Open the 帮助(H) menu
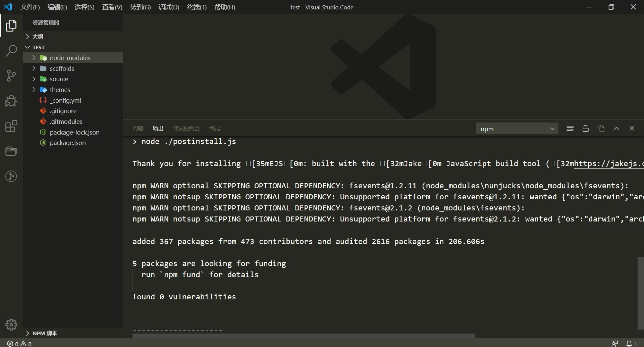Image resolution: width=644 pixels, height=347 pixels. tap(225, 7)
